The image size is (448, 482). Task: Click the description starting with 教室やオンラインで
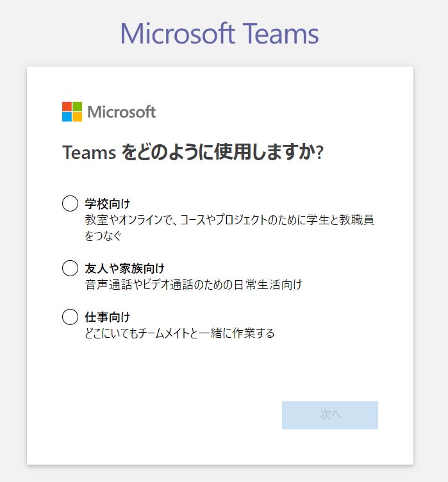229,228
